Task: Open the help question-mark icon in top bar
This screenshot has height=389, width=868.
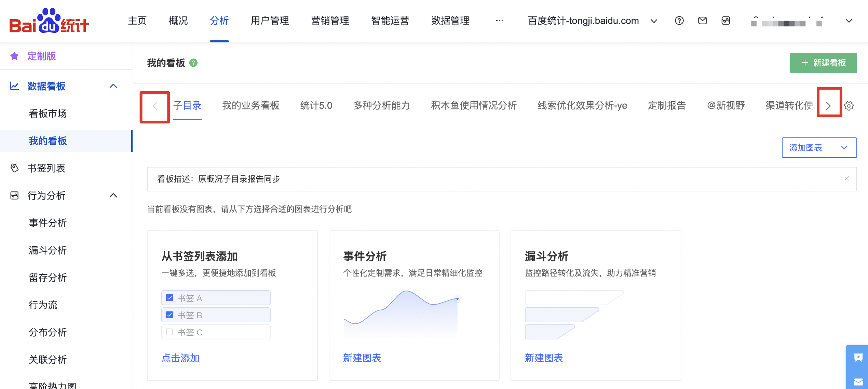Action: 679,21
